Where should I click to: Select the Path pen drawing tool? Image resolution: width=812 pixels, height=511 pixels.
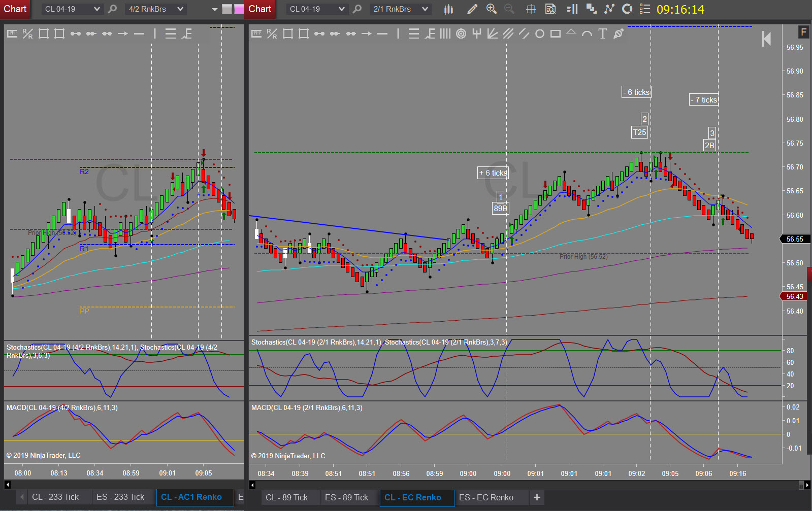[x=619, y=34]
